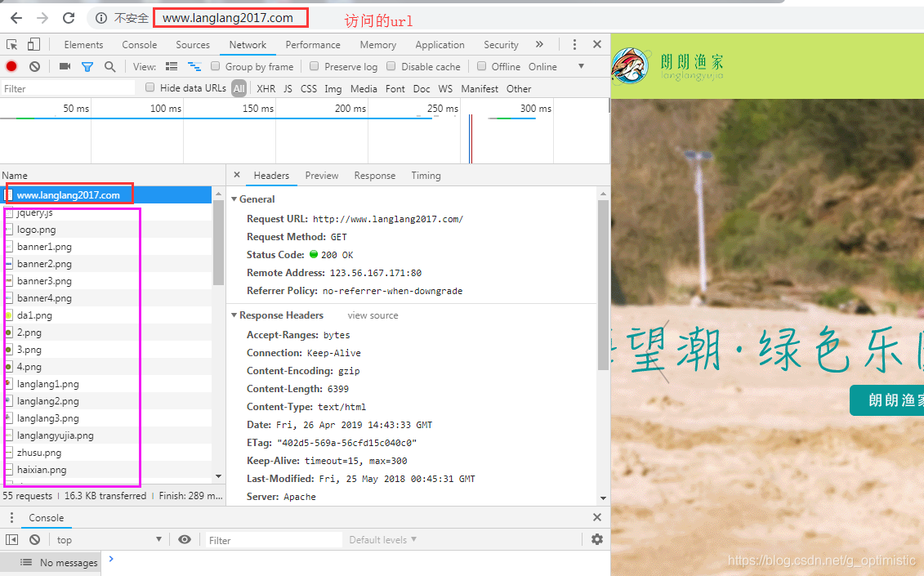Switch to large request rows view icon
Screen dimensions: 924x576
(172, 67)
